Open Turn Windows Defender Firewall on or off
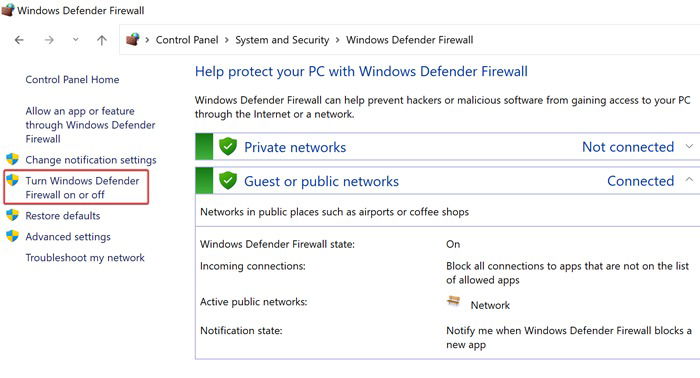This screenshot has height=378, width=700. click(82, 187)
